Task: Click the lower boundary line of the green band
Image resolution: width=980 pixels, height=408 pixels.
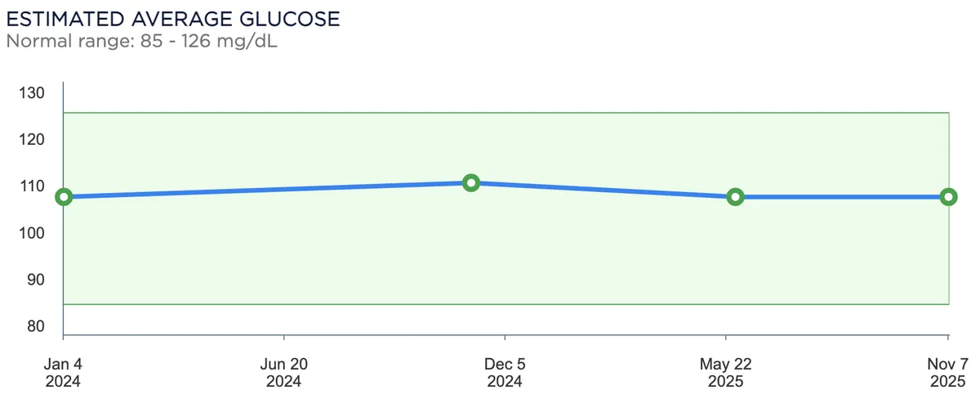Action: (506, 304)
